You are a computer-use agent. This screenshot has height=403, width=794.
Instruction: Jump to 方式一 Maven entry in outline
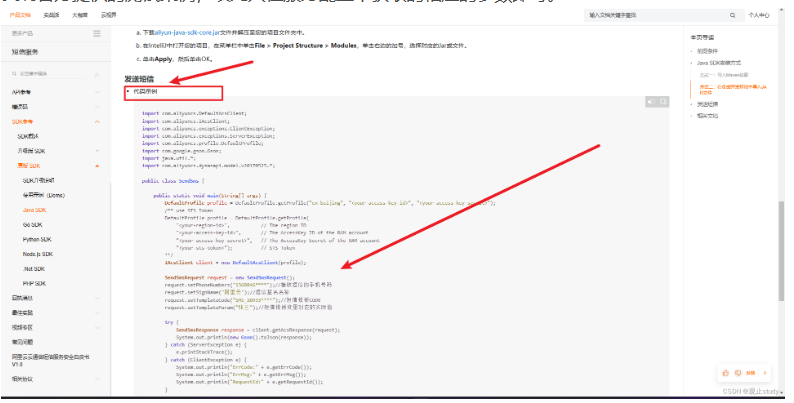[x=724, y=75]
